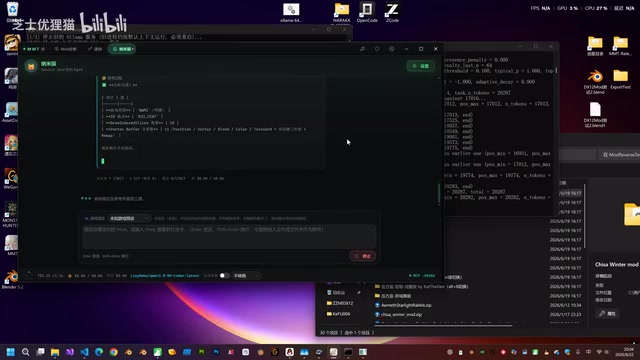The width and height of the screenshot is (640, 360).
Task: Open the 不续接 dropdown in the status bar
Action: coord(246,276)
